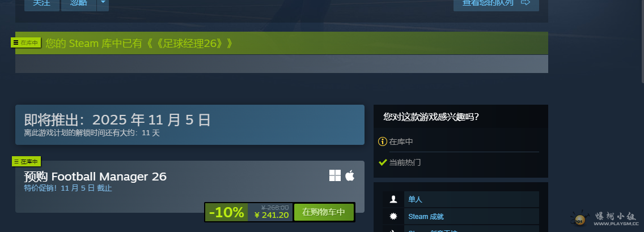Select the -10% discount badge
The image size is (644, 232).
(x=226, y=212)
